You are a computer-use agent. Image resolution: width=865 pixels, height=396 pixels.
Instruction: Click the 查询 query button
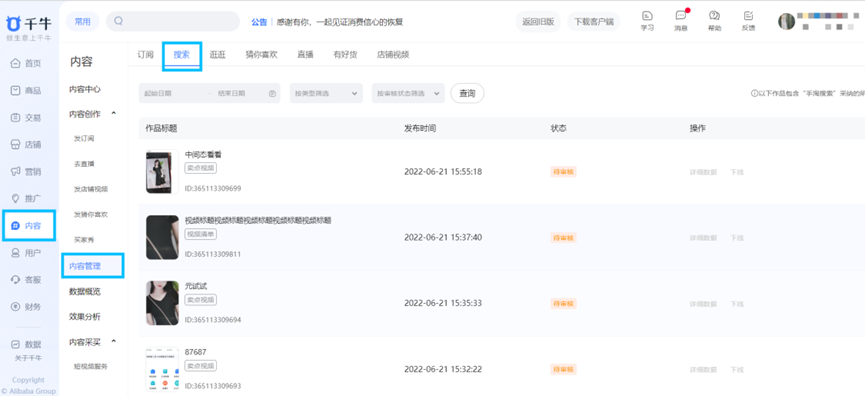pos(467,94)
